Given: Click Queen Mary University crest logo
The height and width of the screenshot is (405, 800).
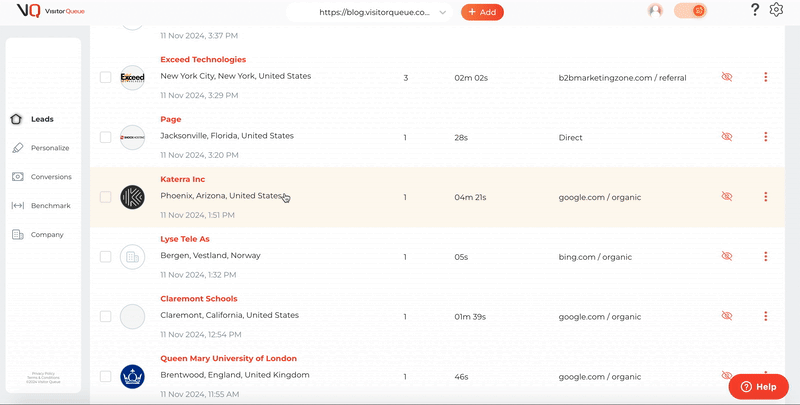Looking at the screenshot, I should 133,376.
